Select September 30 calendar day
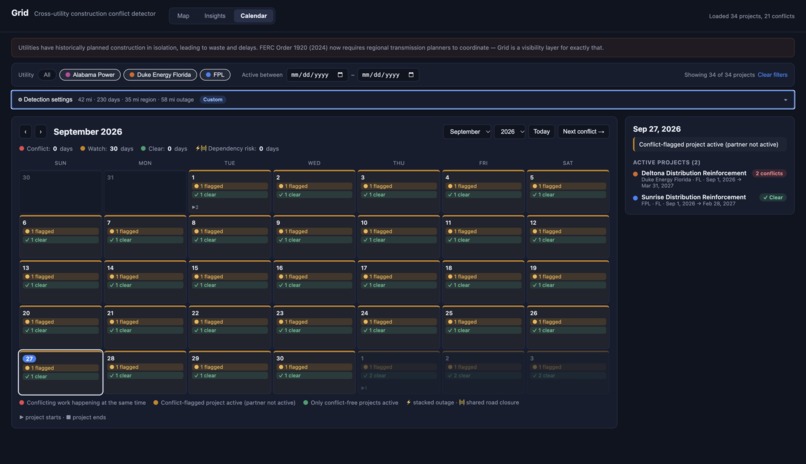 tap(314, 373)
